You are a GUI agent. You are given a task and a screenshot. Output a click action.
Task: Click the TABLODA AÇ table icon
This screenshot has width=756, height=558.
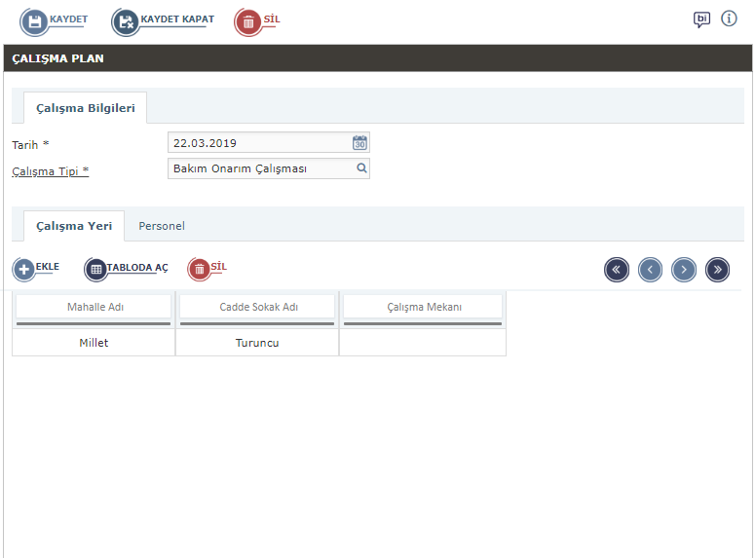(x=96, y=270)
